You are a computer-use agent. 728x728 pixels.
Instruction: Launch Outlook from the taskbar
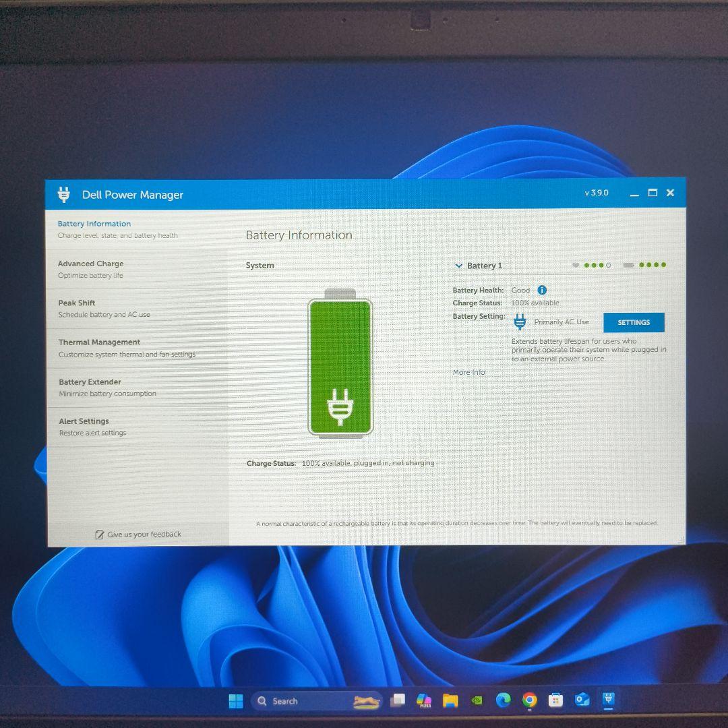(582, 700)
